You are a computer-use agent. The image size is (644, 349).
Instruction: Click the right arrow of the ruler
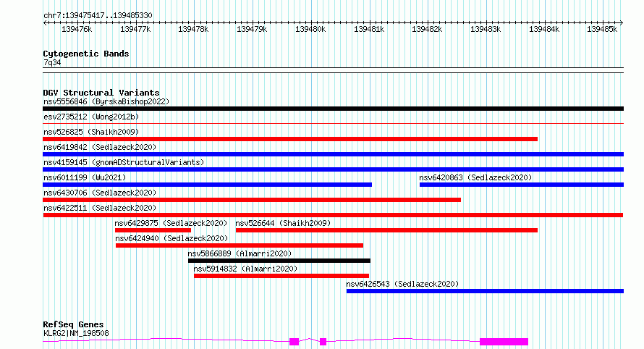pos(622,23)
